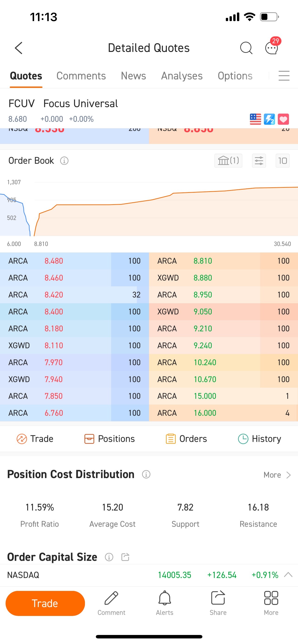
Task: Switch to the Analyses tab
Action: [182, 76]
